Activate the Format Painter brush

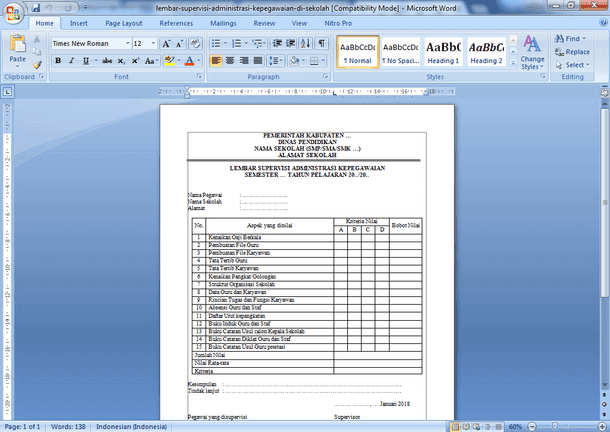[37, 65]
